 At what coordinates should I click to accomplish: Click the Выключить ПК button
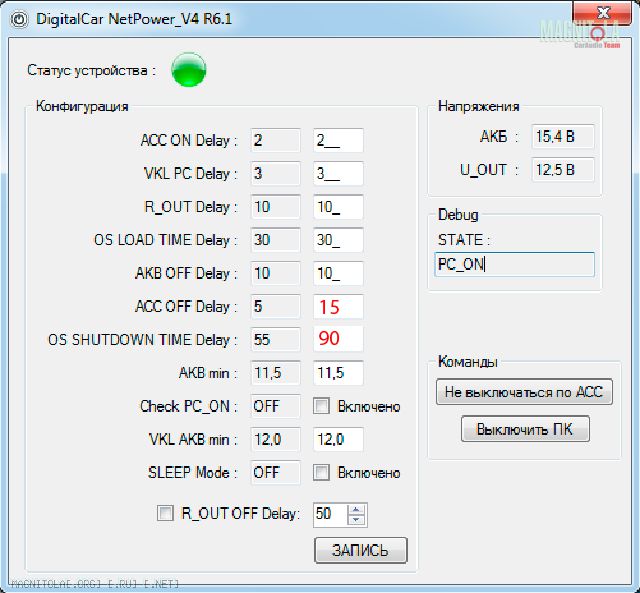(x=525, y=429)
